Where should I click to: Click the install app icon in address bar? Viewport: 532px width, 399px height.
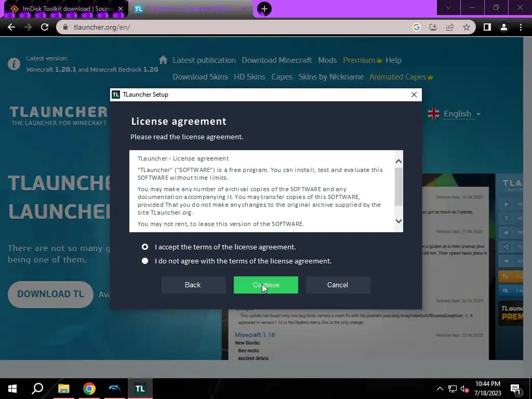coord(433,27)
